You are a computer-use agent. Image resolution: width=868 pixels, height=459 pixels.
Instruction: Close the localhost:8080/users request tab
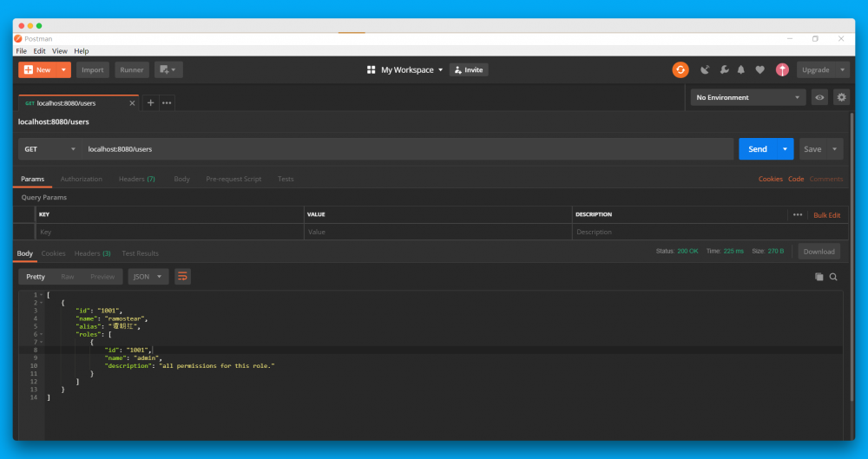pos(132,103)
